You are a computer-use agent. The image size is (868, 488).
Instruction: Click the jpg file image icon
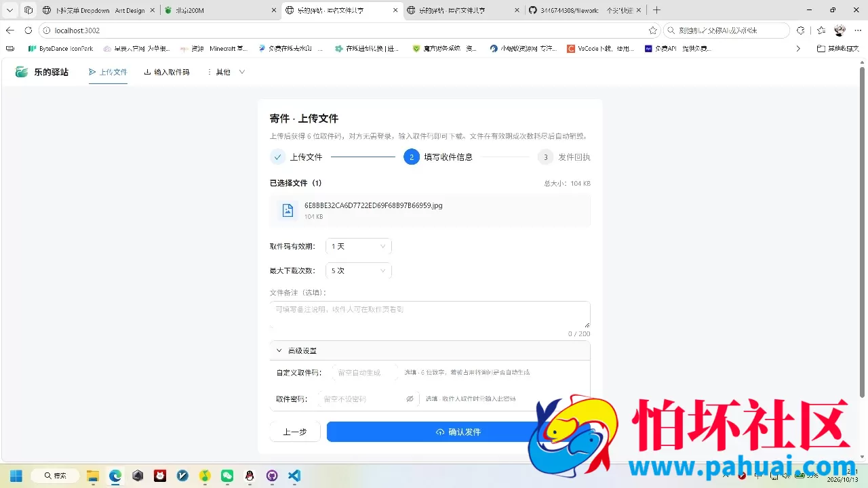(x=288, y=210)
